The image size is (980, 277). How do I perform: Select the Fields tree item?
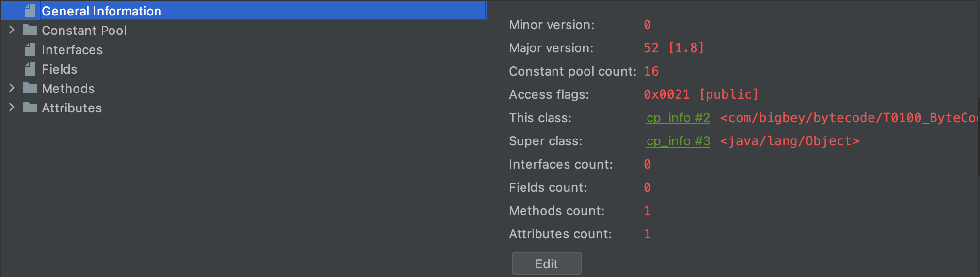coord(59,69)
